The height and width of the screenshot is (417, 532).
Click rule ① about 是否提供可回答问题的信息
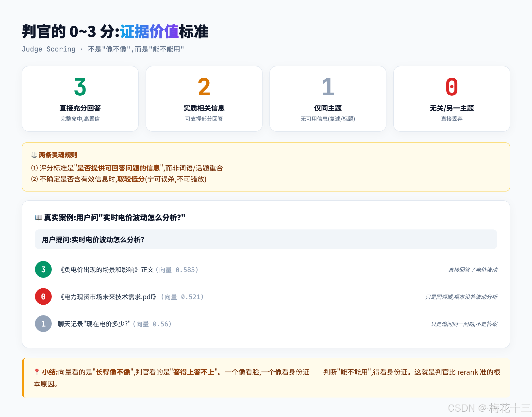coord(127,168)
